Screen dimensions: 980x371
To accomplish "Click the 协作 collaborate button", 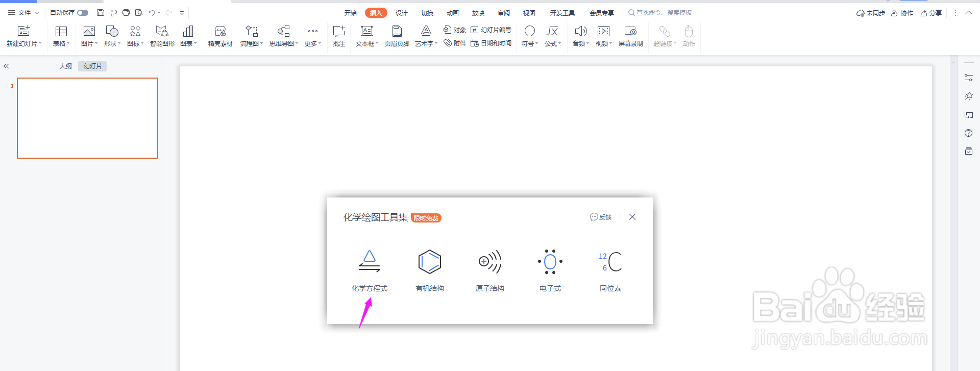I will pyautogui.click(x=902, y=13).
